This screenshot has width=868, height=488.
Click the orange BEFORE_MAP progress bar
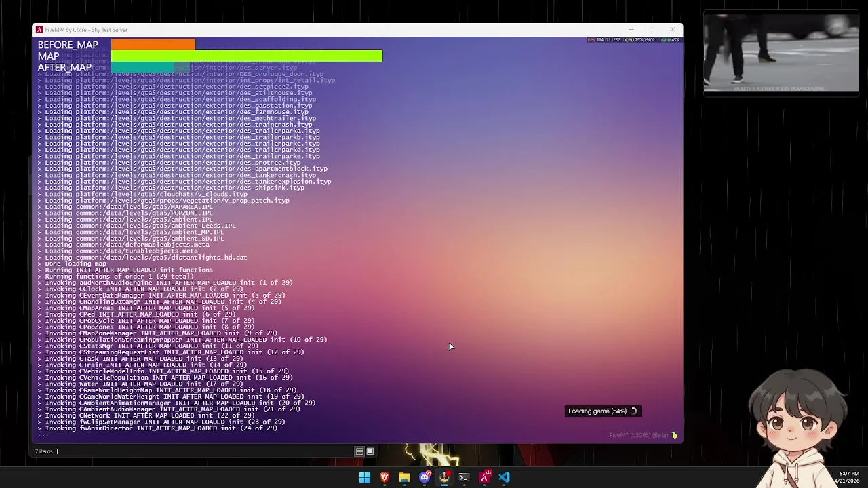tap(153, 45)
